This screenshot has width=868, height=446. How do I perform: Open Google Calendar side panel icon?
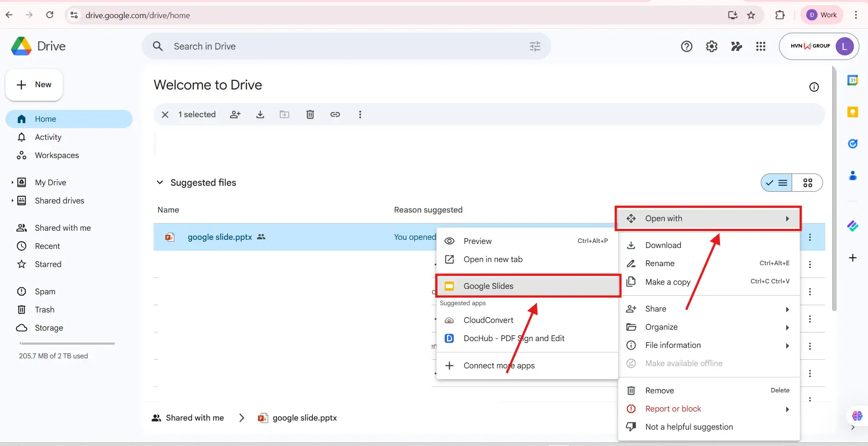tap(853, 80)
